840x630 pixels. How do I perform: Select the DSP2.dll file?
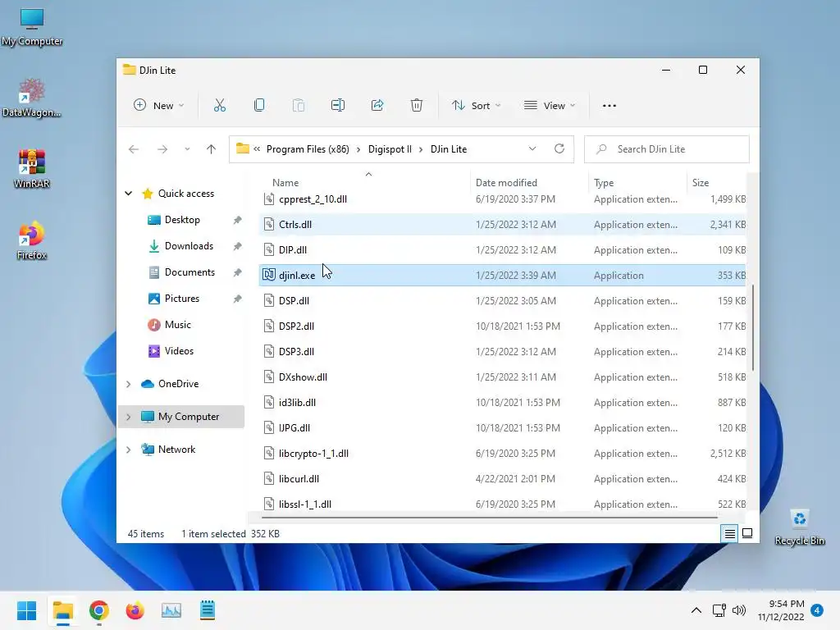[502, 326]
